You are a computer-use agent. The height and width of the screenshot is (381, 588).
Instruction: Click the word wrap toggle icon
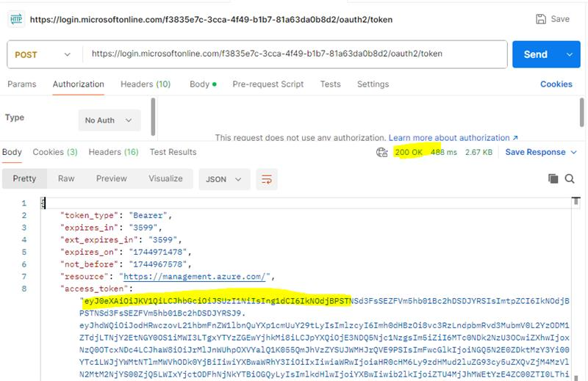pyautogui.click(x=267, y=179)
